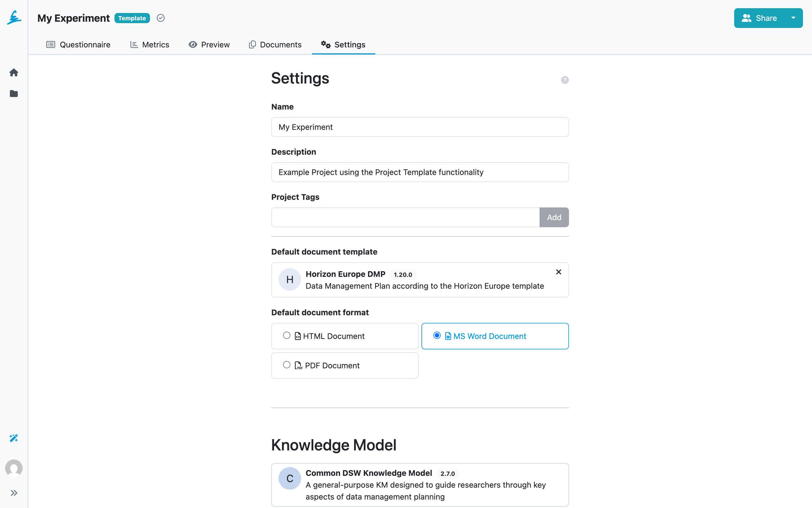The height and width of the screenshot is (508, 812).
Task: Open the Share dropdown arrow
Action: pyautogui.click(x=793, y=18)
